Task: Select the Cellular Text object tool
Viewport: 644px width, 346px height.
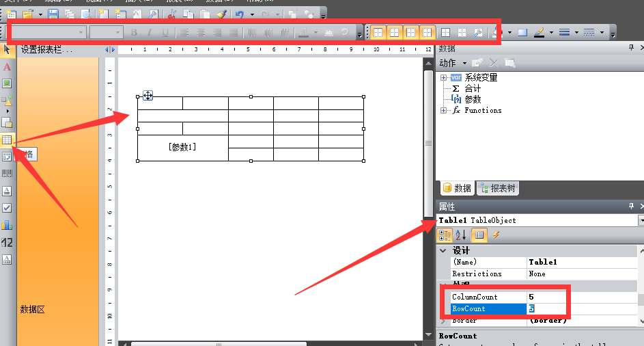Action: point(7,260)
